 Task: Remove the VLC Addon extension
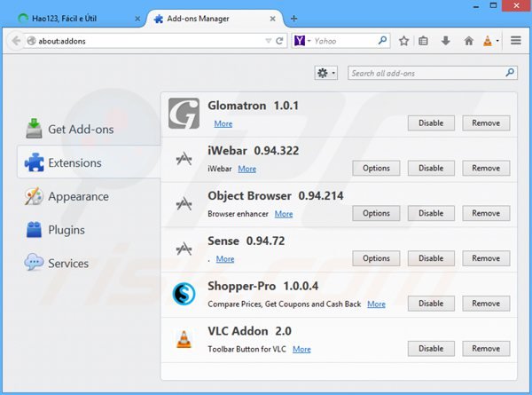[486, 349]
